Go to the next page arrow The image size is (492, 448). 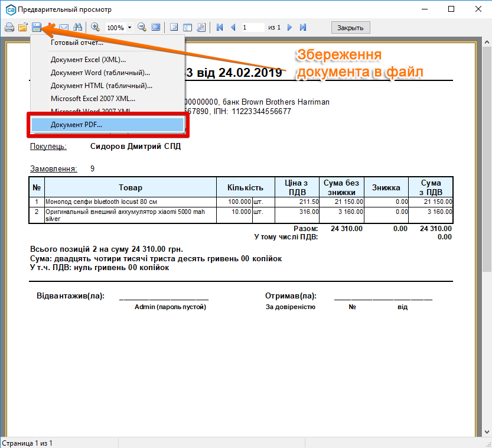289,28
